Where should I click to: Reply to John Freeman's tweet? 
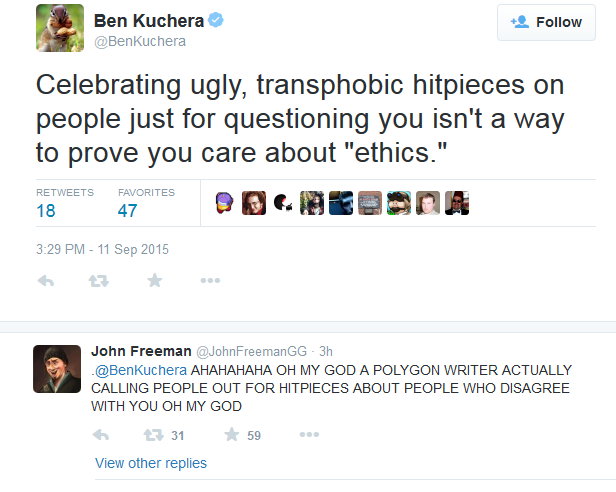(101, 435)
